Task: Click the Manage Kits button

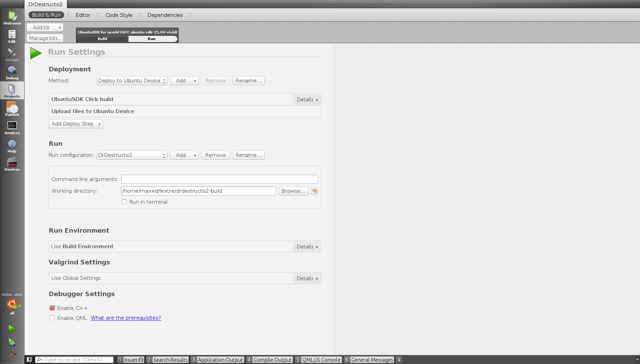Action: (x=45, y=38)
